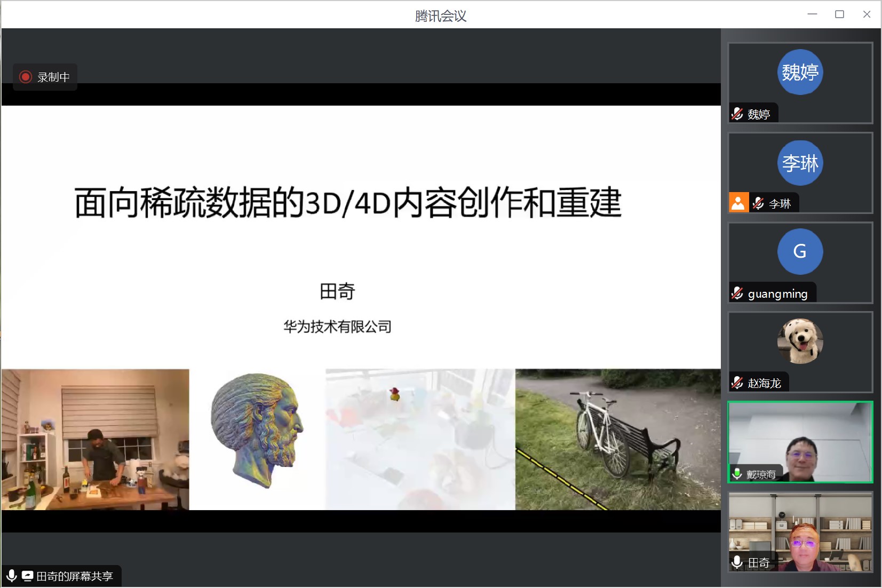Image resolution: width=882 pixels, height=588 pixels.
Task: Click the guangming name label
Action: tap(777, 293)
